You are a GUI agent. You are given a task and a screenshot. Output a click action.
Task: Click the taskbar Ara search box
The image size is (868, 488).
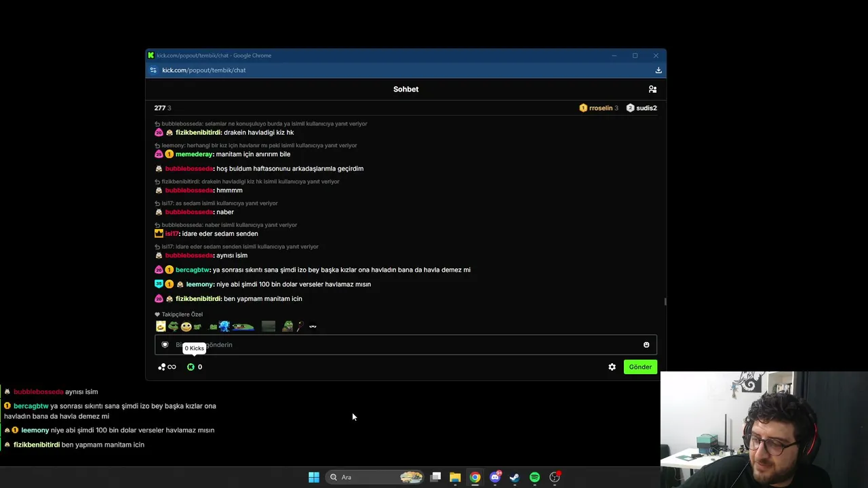(374, 477)
